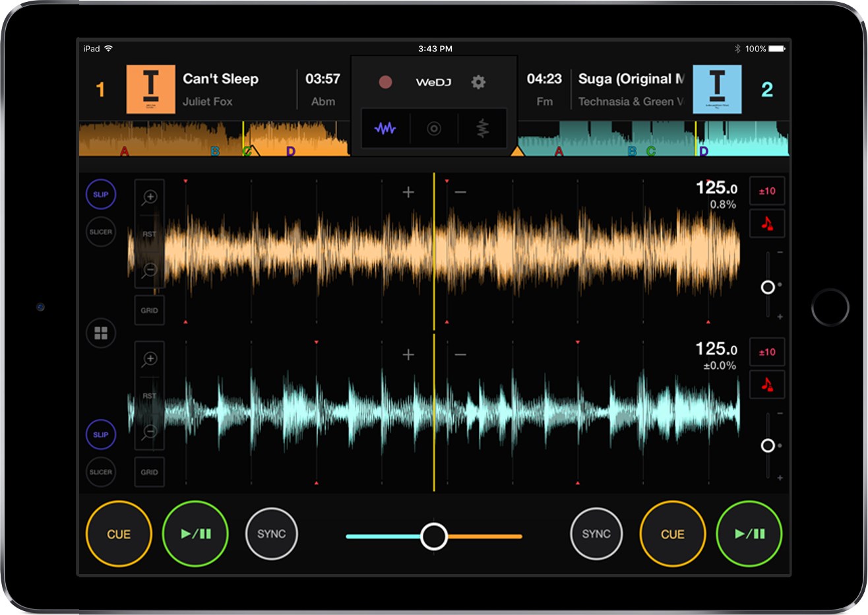Select deck number 1 label
The image size is (868, 615).
(x=100, y=89)
